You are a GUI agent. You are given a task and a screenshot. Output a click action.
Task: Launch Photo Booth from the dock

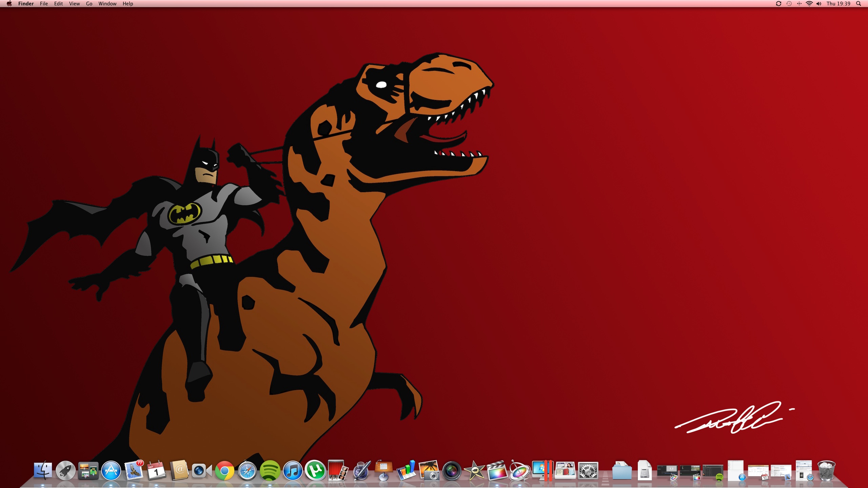pyautogui.click(x=338, y=471)
